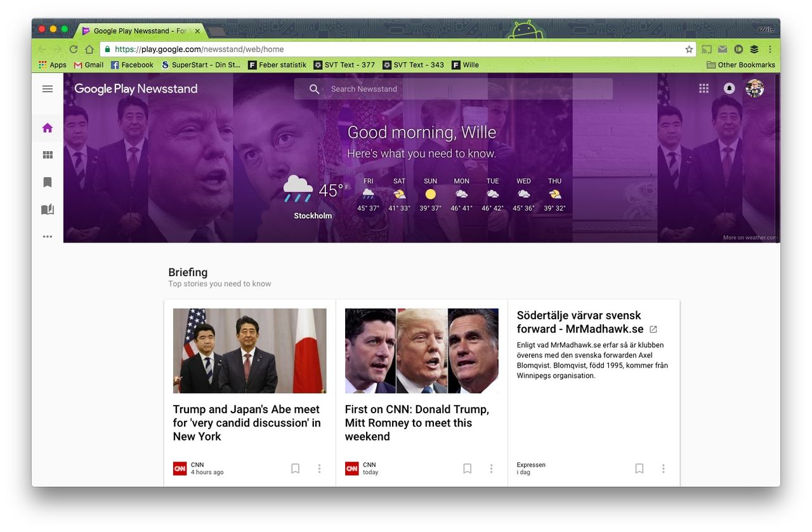Expand the sidebar hamburger menu
The height and width of the screenshot is (532, 812).
[x=47, y=89]
